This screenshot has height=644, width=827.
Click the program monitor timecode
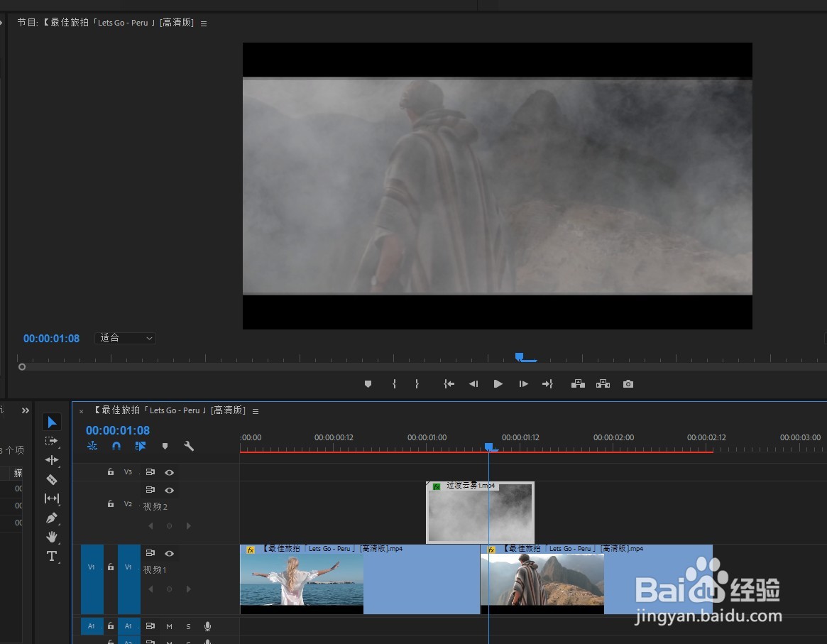click(x=51, y=339)
